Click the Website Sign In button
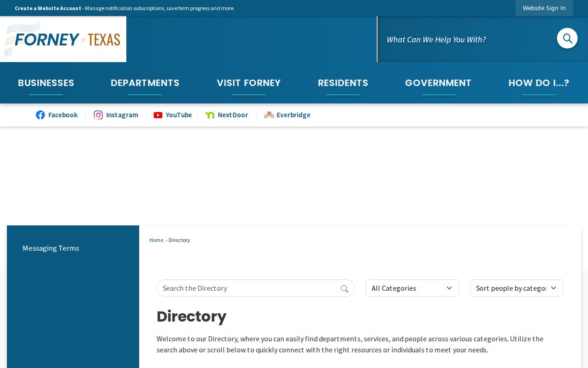Image resolution: width=588 pixels, height=368 pixels. (x=544, y=8)
